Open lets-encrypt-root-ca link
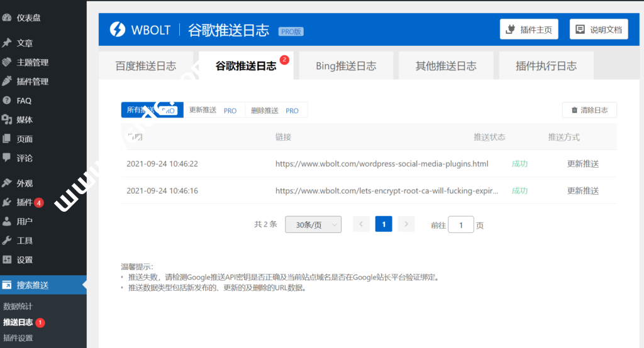644x348 pixels. tap(387, 191)
